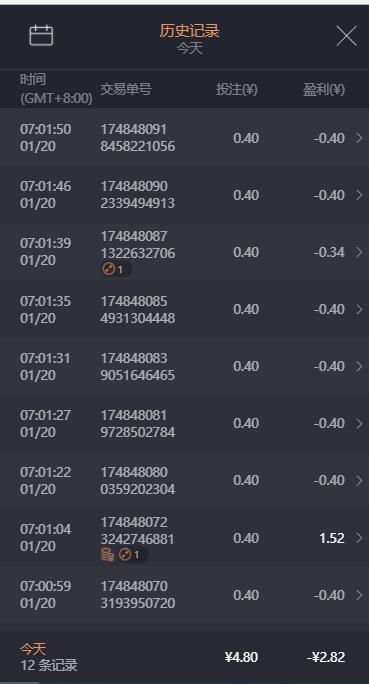Close the history records panel
369x684 pixels.
[346, 36]
